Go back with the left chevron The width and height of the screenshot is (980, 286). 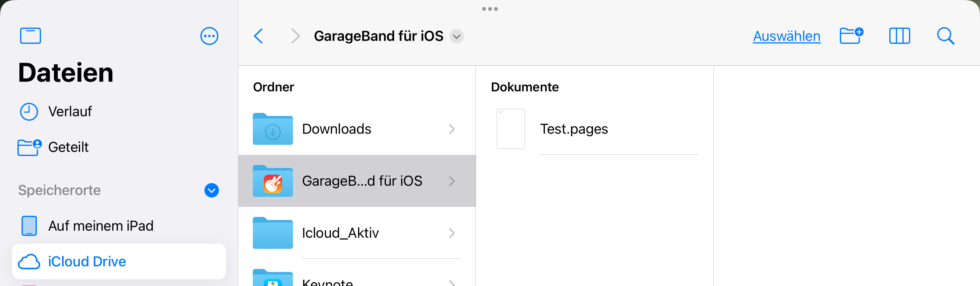point(258,36)
